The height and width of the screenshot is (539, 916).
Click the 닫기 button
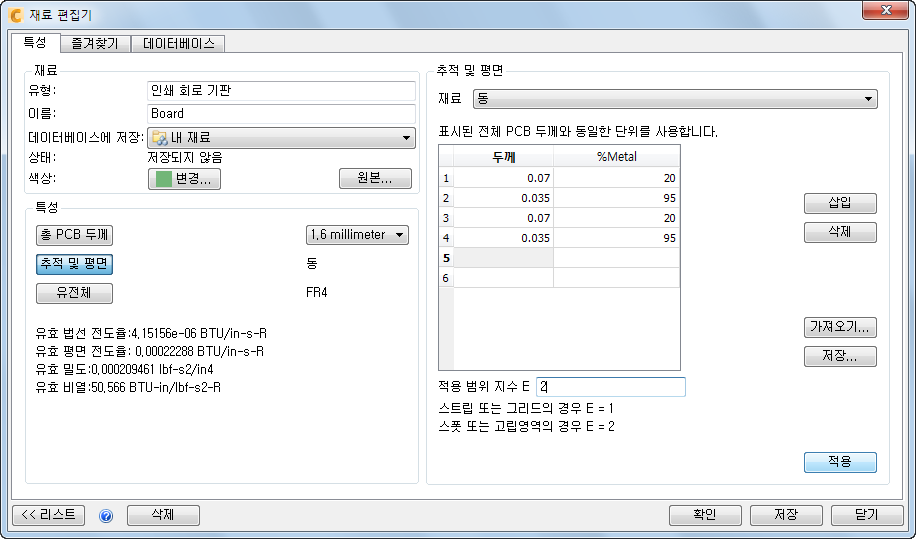coord(867,515)
